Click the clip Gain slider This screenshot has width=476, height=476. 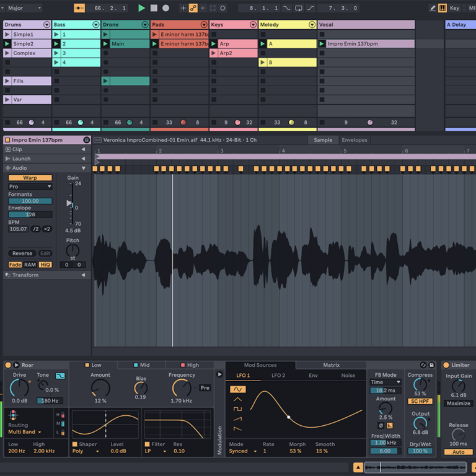click(x=69, y=203)
